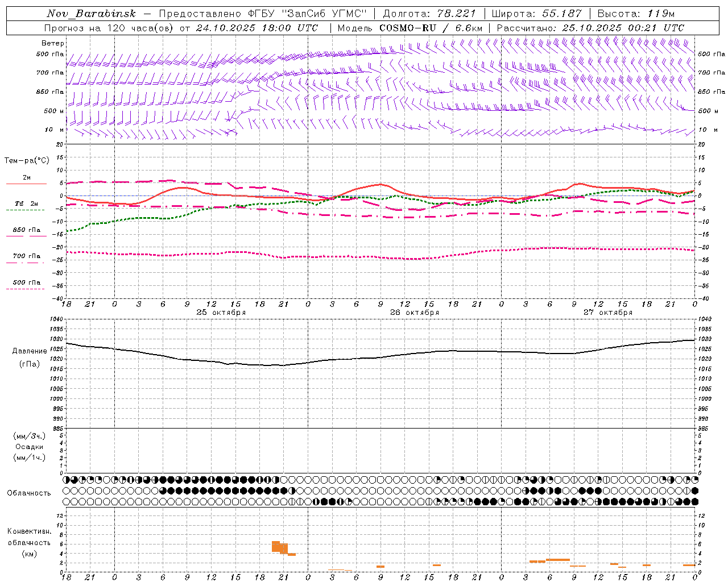Click "850 гПа" entry in temperature legend
Image resolution: width=728 pixels, height=582 pixels.
tap(26, 230)
